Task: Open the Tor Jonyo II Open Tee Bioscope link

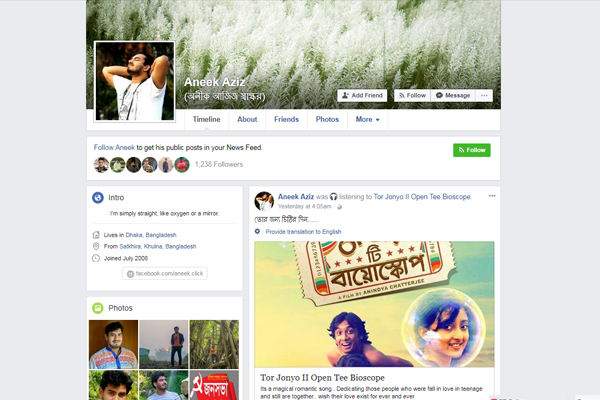Action: click(422, 197)
